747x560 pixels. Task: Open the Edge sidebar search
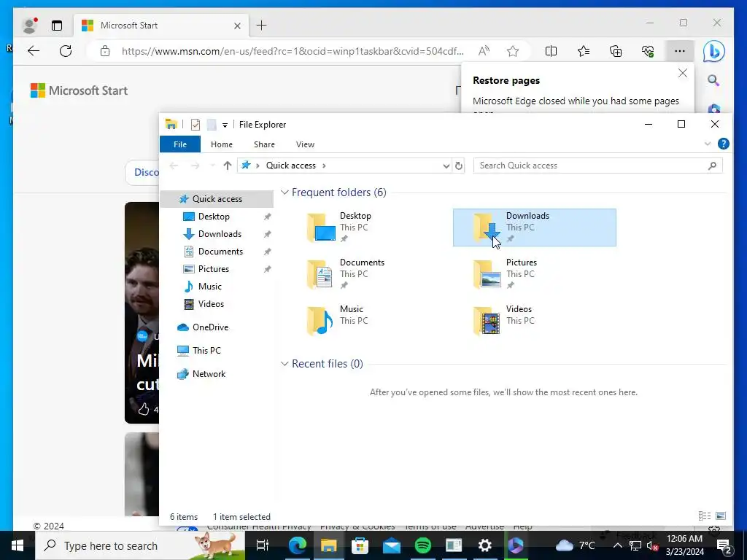click(713, 80)
